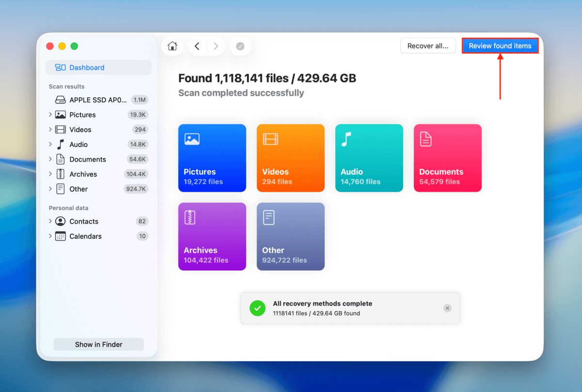The height and width of the screenshot is (392, 582).
Task: Expand the Archives sidebar section
Action: 50,174
